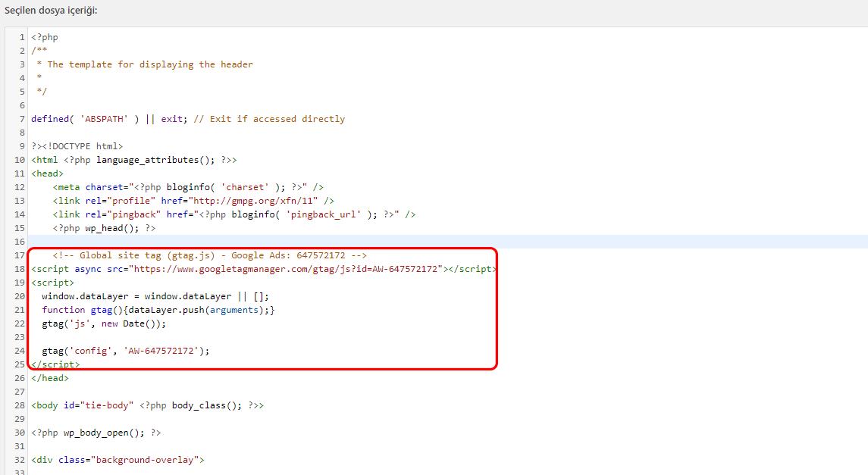Image resolution: width=868 pixels, height=475 pixels.
Task: Click the meta charset tag line
Action: click(188, 187)
